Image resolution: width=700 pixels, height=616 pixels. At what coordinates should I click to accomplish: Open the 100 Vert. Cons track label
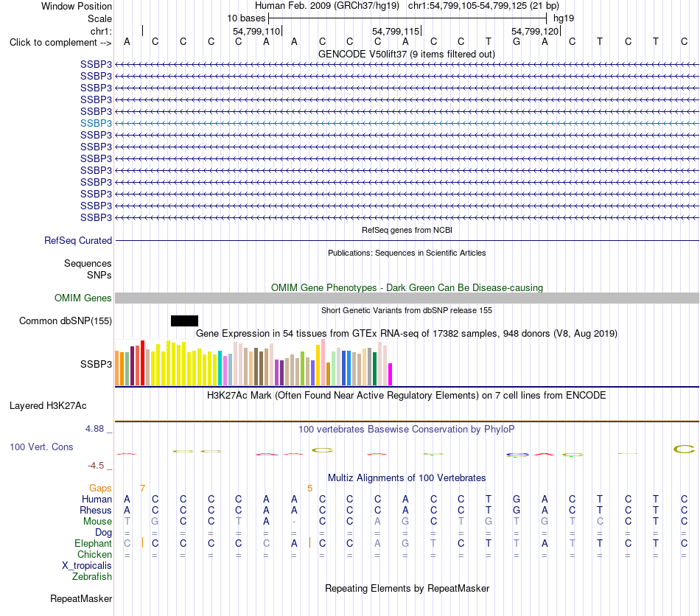tap(41, 447)
